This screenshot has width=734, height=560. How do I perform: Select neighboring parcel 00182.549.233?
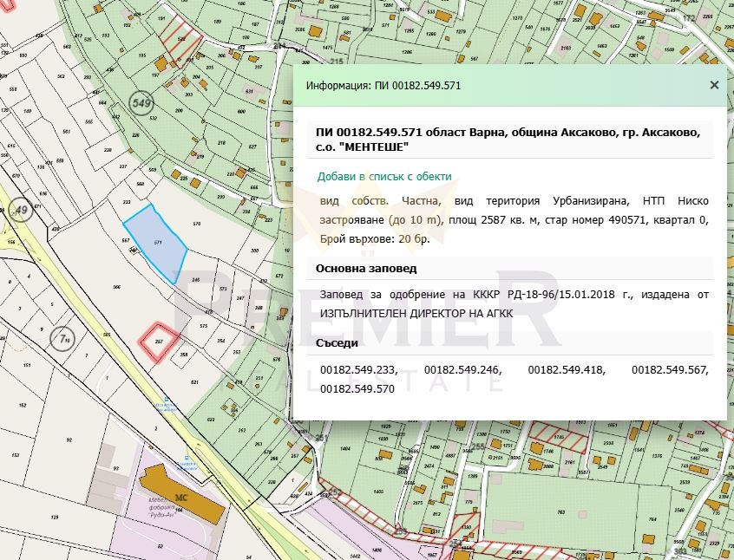coord(357,369)
